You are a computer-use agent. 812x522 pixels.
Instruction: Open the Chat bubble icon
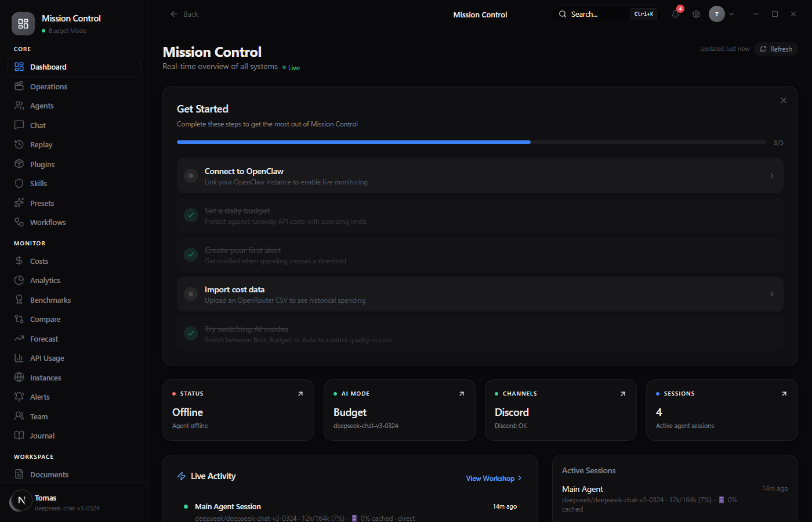(x=19, y=125)
